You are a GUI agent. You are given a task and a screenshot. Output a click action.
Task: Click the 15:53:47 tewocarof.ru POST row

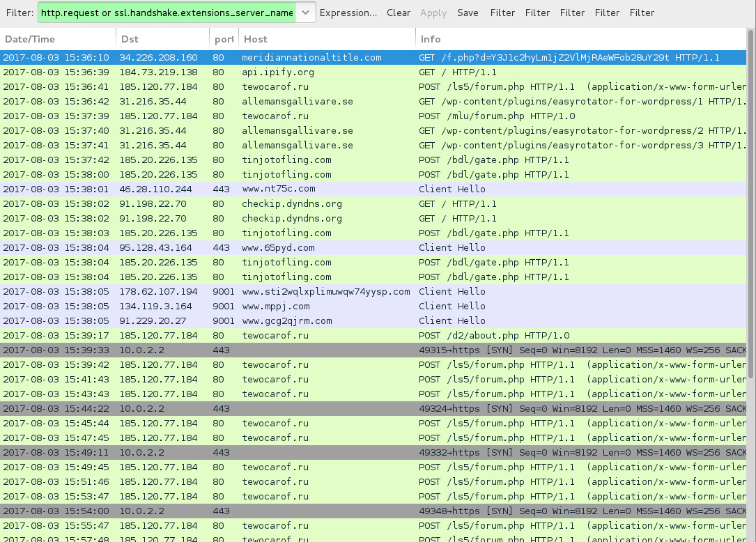coord(373,496)
